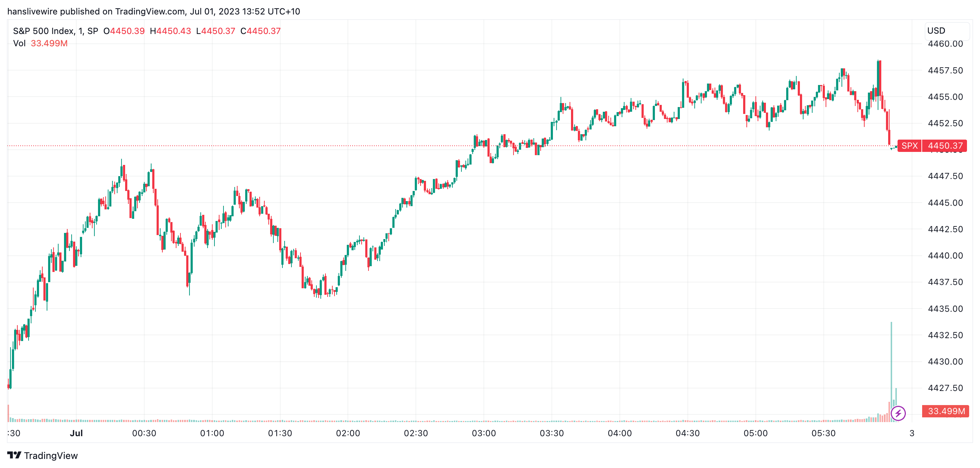The image size is (980, 468).
Task: Click the header text 'hanslivewire published on TradingView.com'
Action: (96, 12)
